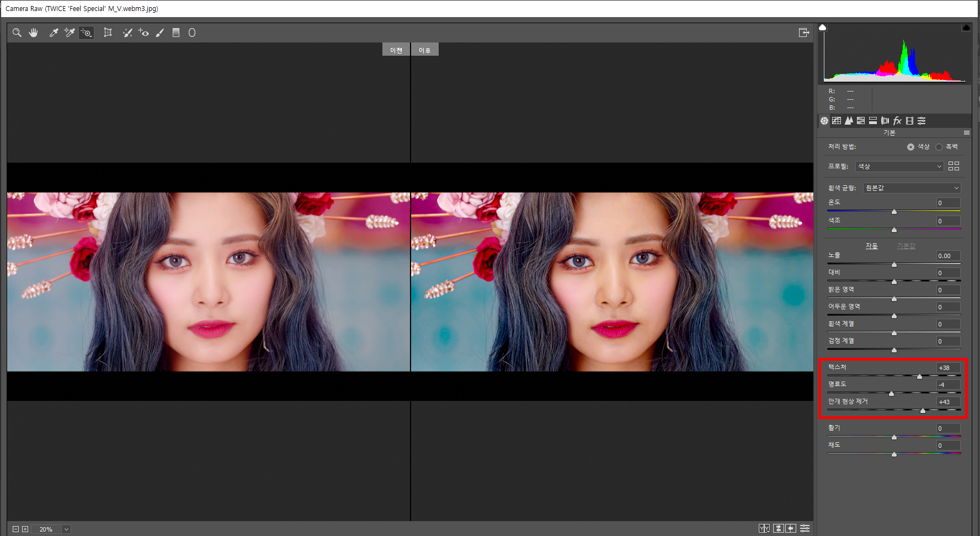Click the 노출 slider handle

click(894, 265)
